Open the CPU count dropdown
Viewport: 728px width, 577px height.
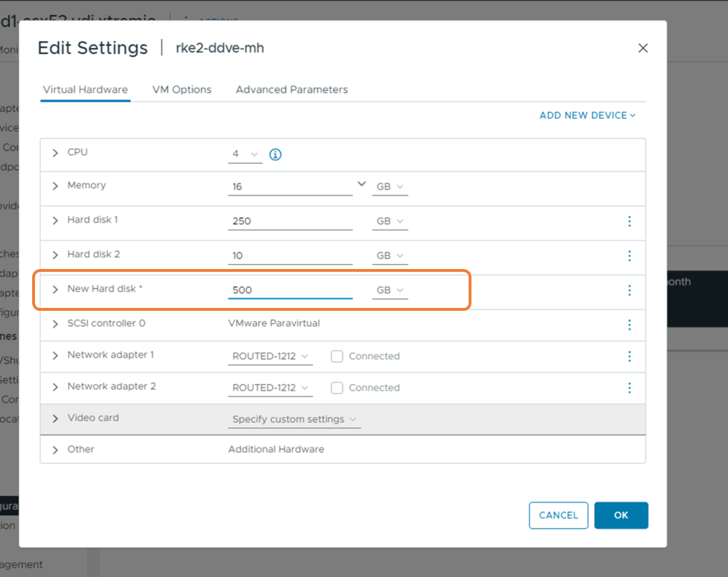[x=245, y=154]
